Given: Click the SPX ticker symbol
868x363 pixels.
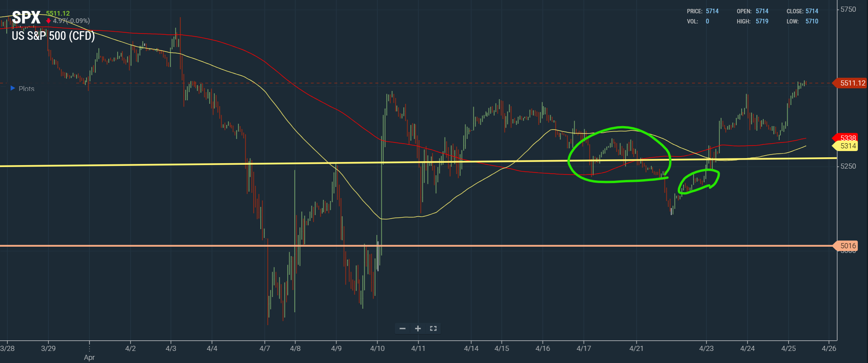Looking at the screenshot, I should (x=26, y=18).
